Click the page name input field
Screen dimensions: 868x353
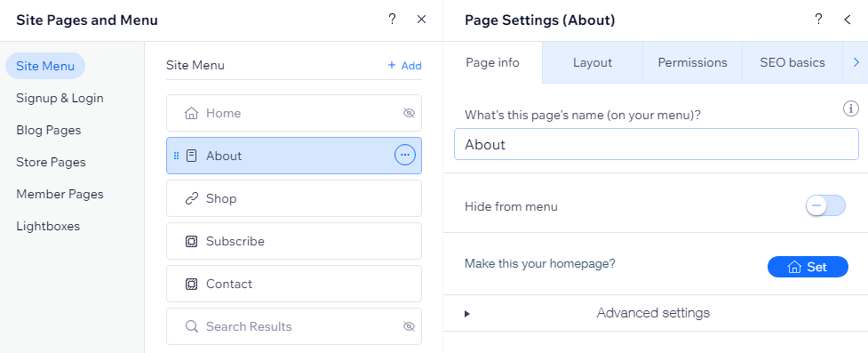coord(656,145)
